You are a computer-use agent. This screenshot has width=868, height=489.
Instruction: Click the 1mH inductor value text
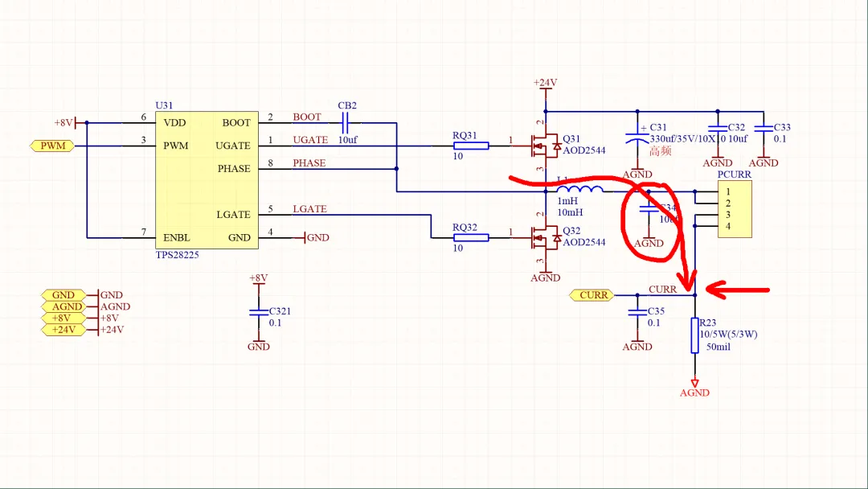click(567, 201)
